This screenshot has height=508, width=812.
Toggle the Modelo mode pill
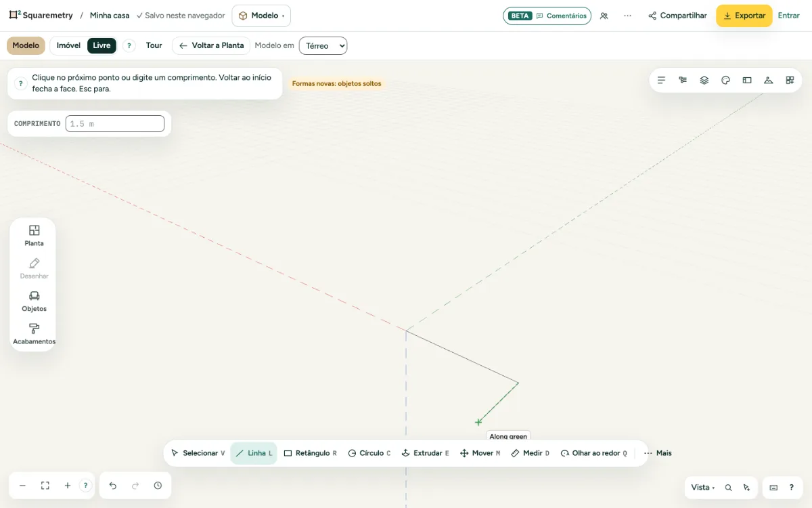[26, 45]
